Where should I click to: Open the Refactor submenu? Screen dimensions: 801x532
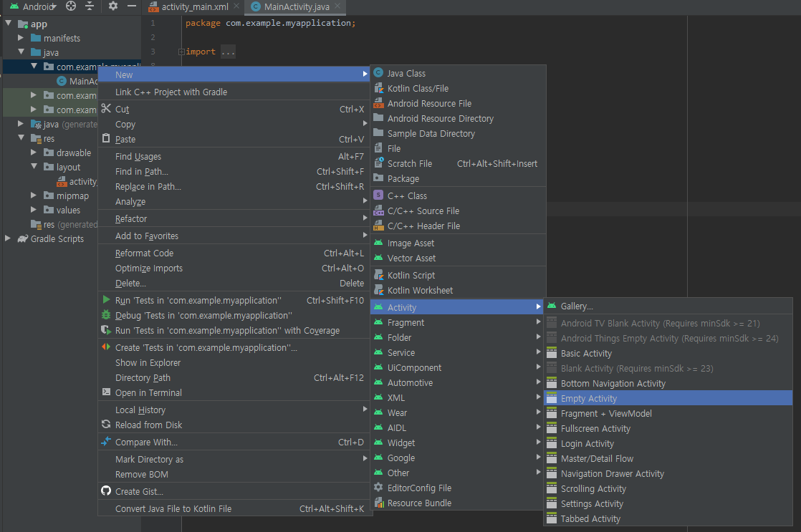click(234, 218)
